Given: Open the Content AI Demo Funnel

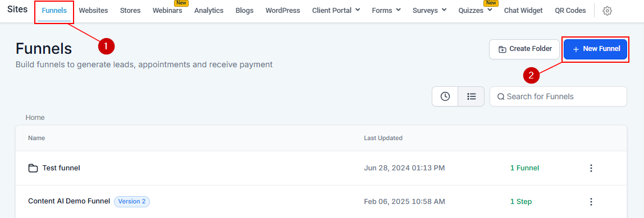Looking at the screenshot, I should (69, 201).
